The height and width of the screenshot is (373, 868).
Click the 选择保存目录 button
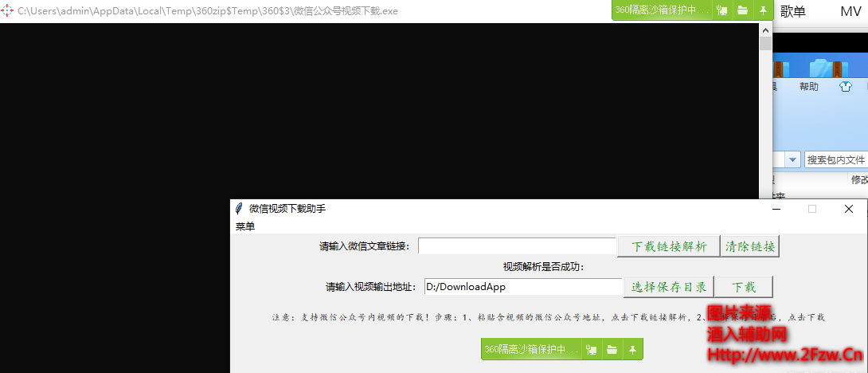coord(669,287)
